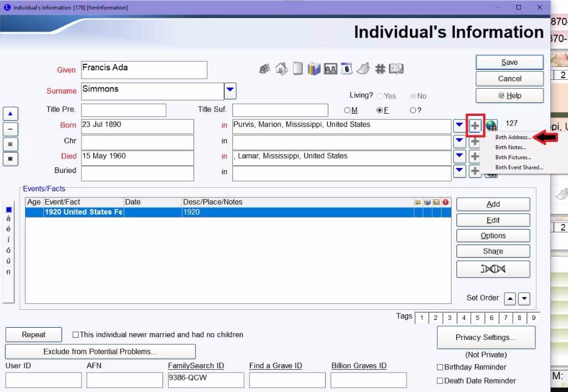Screen dimensions: 568x392
Task: Click the hash symbol icon
Action: tap(380, 68)
